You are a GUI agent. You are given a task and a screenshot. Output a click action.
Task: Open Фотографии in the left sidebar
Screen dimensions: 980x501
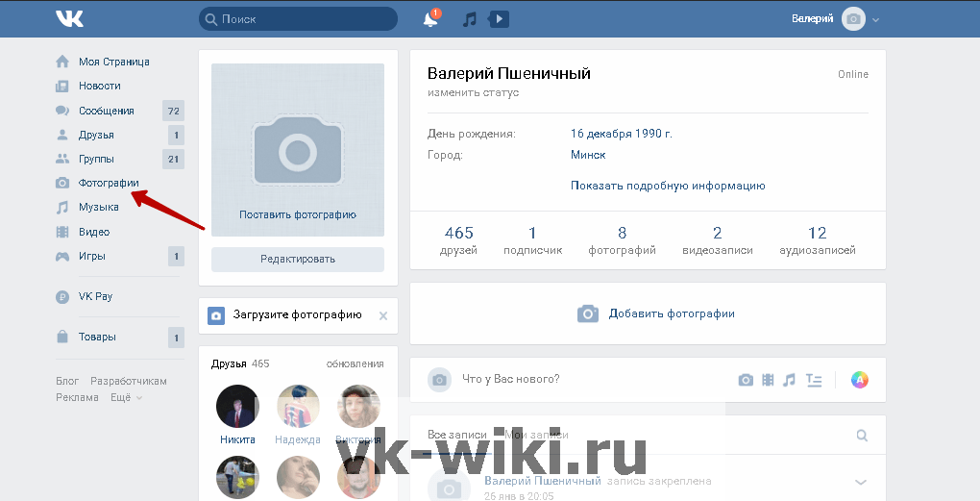[x=108, y=183]
